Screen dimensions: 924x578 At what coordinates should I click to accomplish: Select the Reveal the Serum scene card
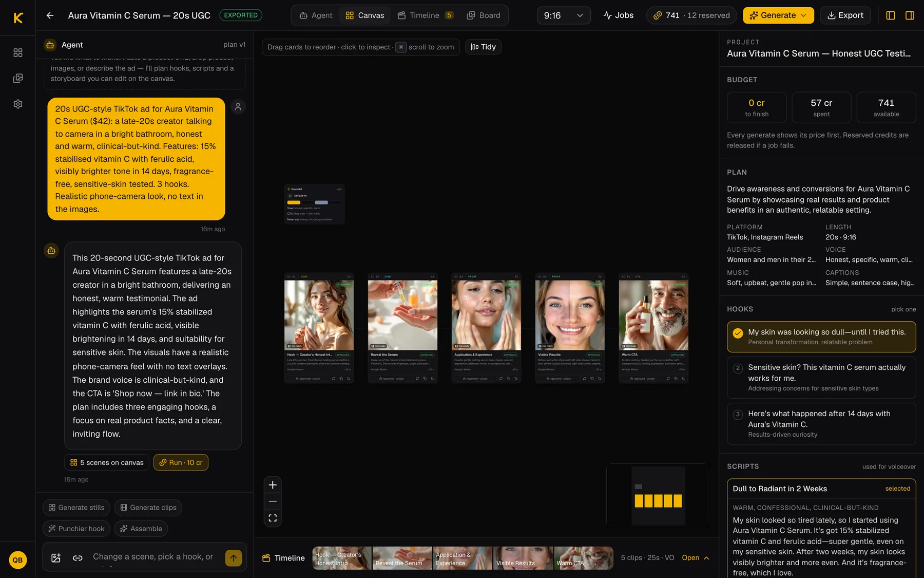[402, 328]
